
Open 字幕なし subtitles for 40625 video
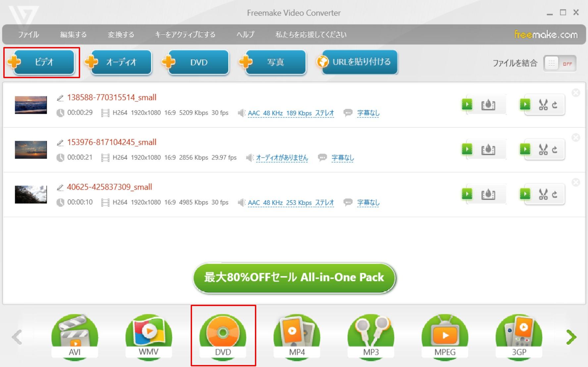[368, 202]
